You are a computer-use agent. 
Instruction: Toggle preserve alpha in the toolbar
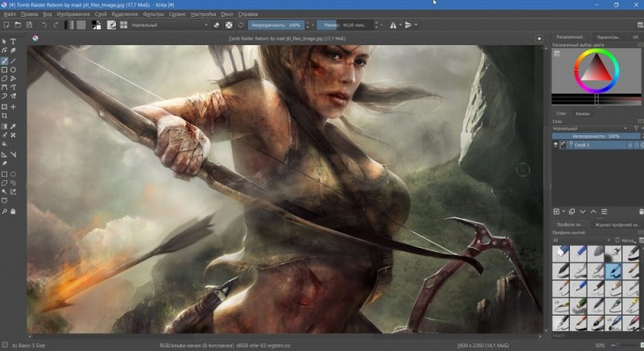pos(229,25)
